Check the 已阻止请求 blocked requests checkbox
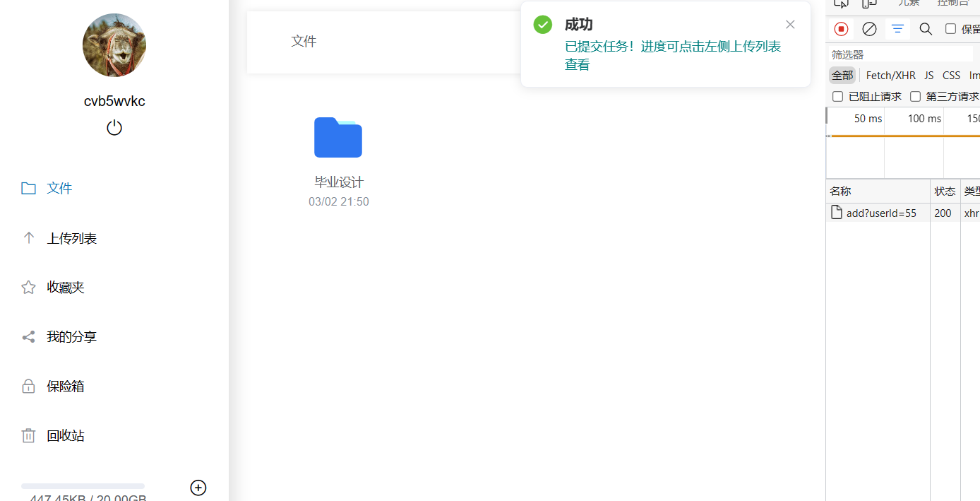This screenshot has height=501, width=980. (837, 96)
